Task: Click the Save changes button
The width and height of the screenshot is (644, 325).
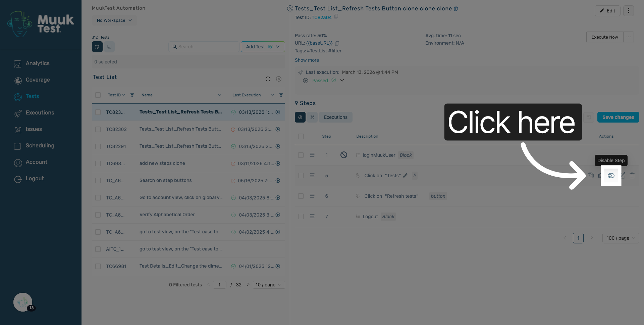Action: [618, 117]
